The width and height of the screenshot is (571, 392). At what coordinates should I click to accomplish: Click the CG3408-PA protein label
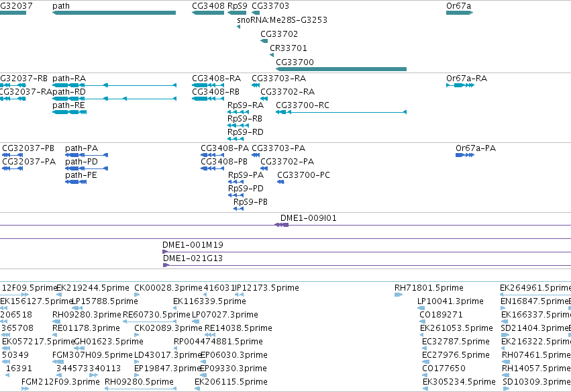point(225,148)
